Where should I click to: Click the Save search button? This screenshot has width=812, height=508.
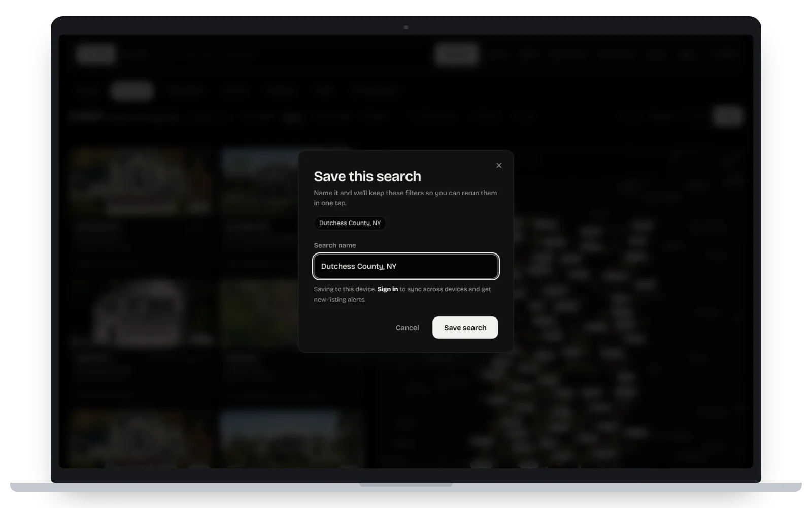[465, 328]
